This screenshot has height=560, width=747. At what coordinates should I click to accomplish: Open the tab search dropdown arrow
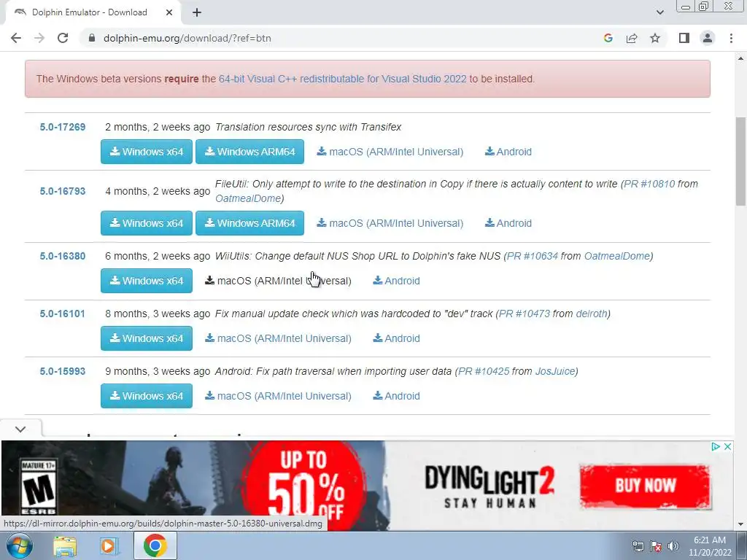pos(659,12)
